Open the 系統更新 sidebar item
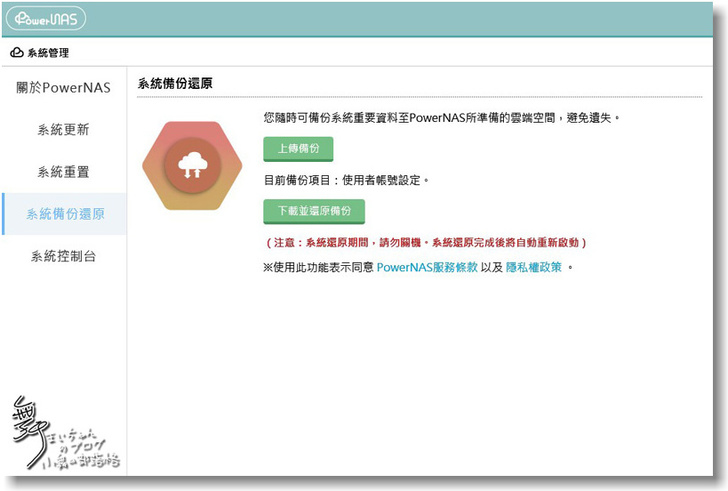This screenshot has height=491, width=728. tap(64, 129)
